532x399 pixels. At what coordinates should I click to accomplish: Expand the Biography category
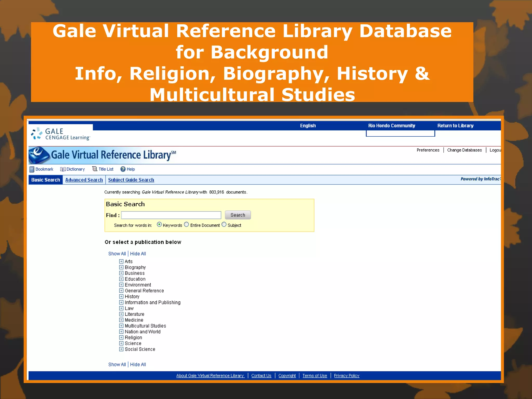(121, 267)
